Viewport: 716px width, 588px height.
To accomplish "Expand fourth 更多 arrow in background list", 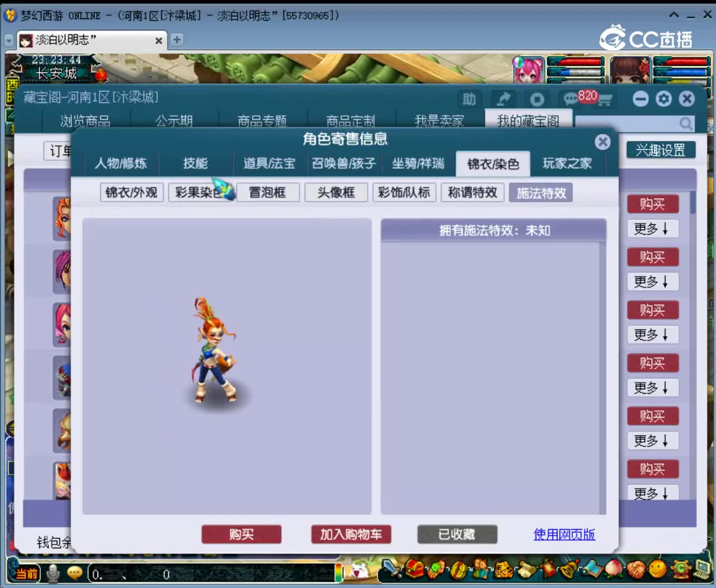I will point(652,388).
